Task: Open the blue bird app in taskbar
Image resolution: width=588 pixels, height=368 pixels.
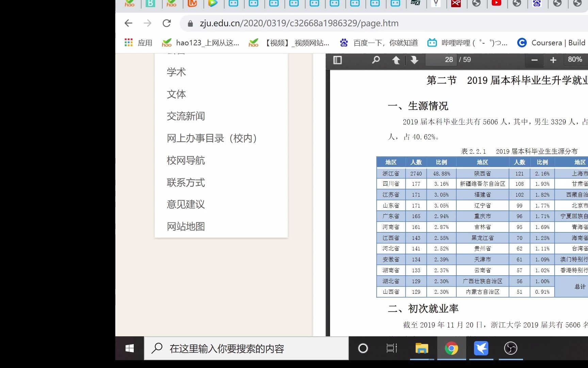Action: 481,348
